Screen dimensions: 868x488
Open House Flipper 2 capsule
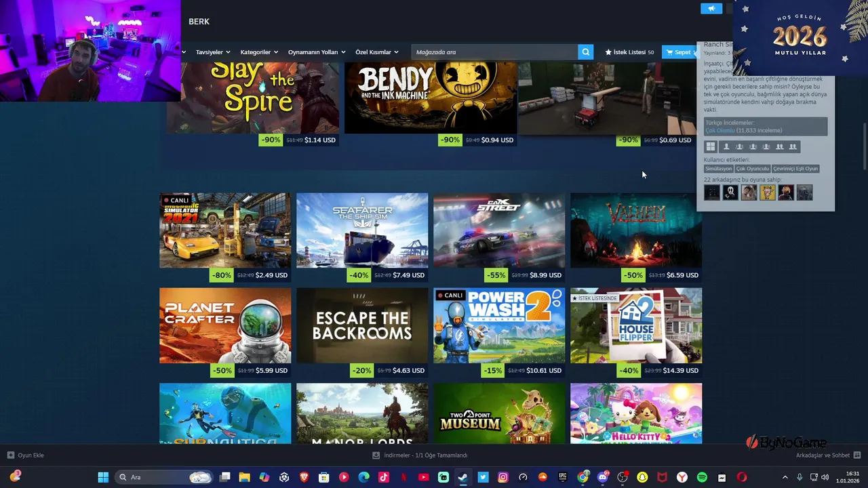[x=636, y=325]
